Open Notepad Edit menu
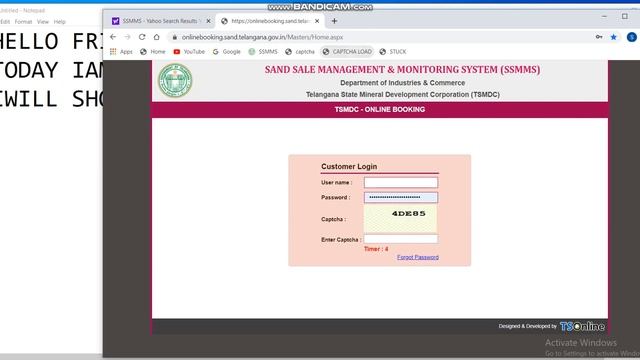The height and width of the screenshot is (360, 640). [5, 22]
